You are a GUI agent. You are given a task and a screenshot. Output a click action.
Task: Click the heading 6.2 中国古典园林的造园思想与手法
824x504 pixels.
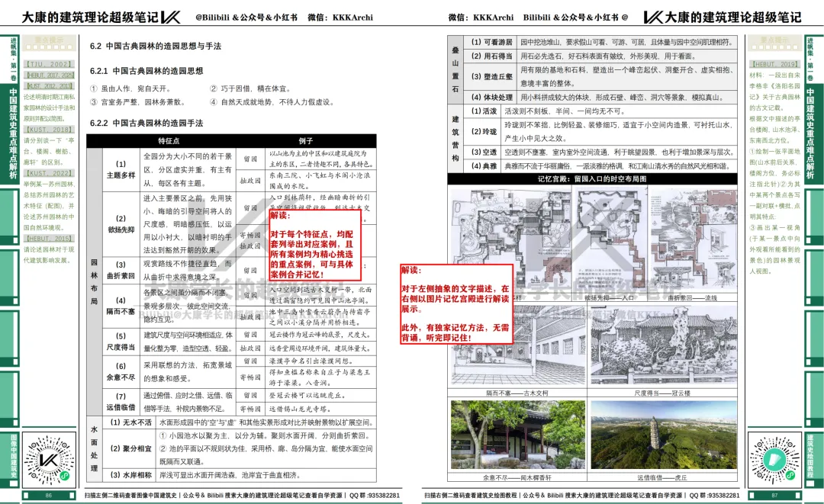coord(156,47)
